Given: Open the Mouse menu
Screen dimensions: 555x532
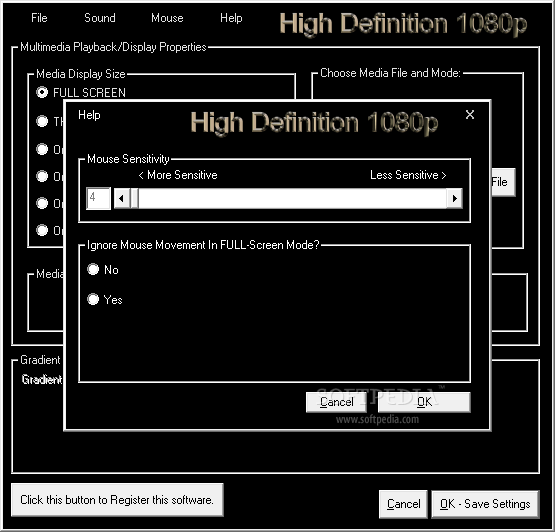Looking at the screenshot, I should coord(167,18).
